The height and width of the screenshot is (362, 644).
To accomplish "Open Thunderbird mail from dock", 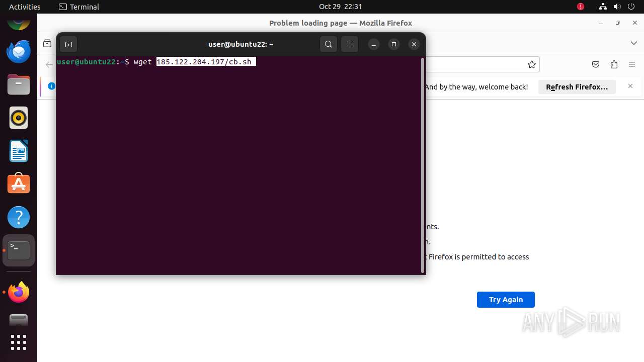I will click(x=19, y=52).
